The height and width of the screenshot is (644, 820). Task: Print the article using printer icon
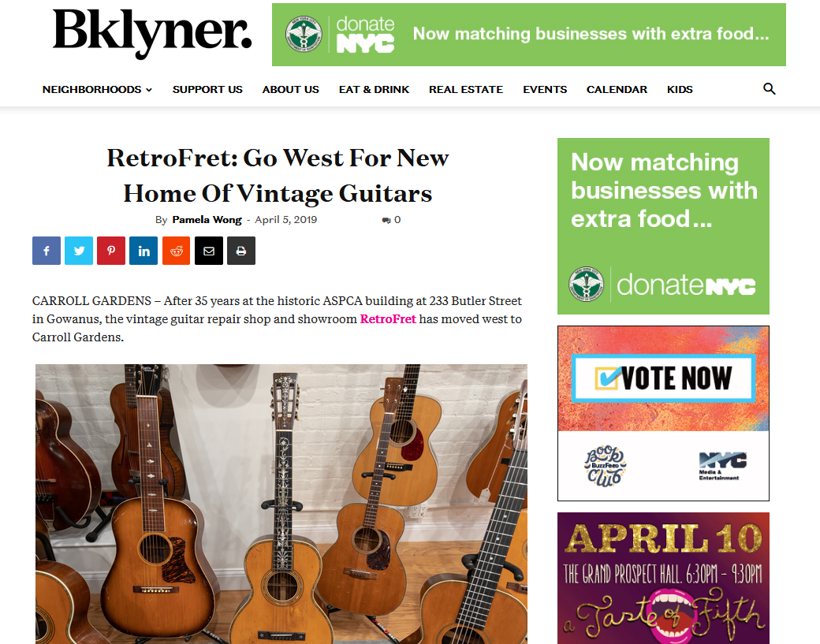click(x=241, y=251)
